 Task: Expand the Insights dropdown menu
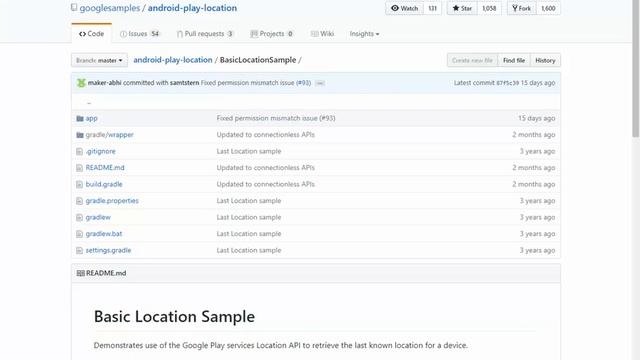(364, 34)
